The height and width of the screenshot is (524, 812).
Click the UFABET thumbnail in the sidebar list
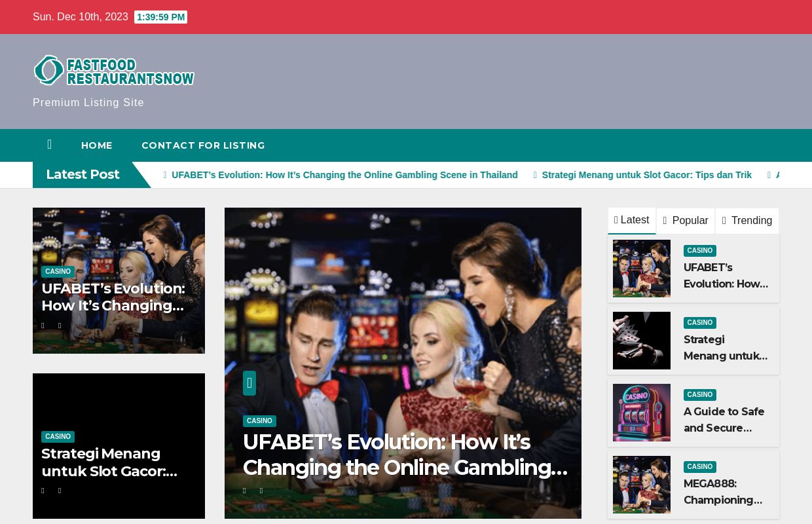tap(642, 269)
